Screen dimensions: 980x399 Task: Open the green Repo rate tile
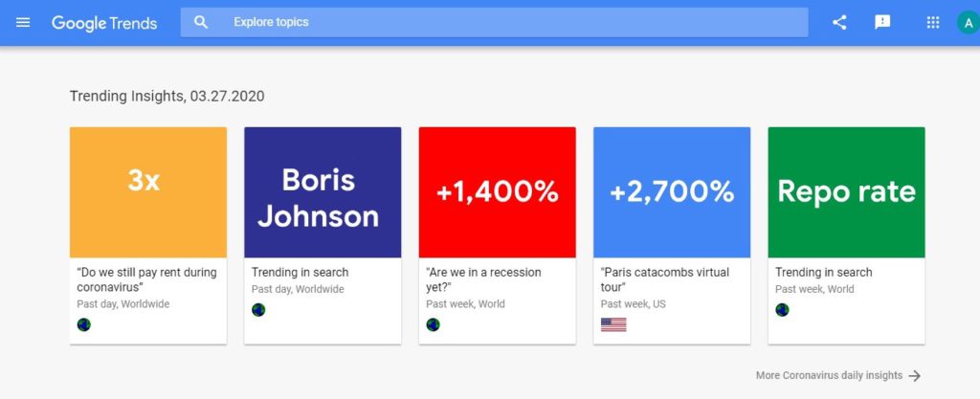pos(846,192)
